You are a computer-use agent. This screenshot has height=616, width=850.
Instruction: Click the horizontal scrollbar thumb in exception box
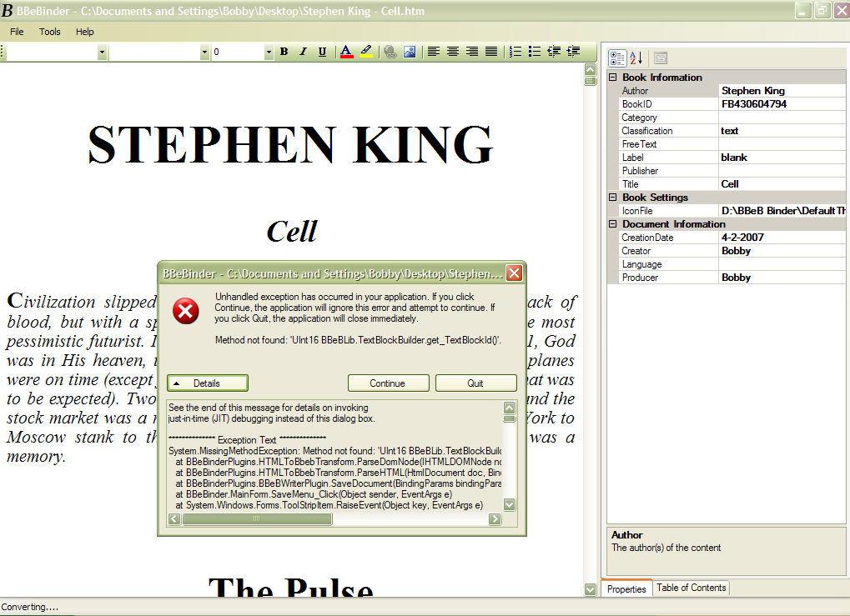tap(257, 519)
